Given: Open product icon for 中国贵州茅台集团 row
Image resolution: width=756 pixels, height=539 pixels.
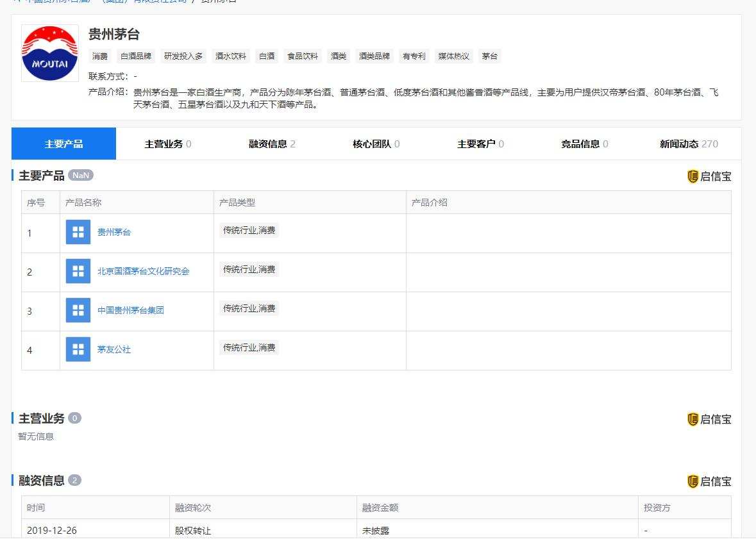Looking at the screenshot, I should (x=78, y=310).
